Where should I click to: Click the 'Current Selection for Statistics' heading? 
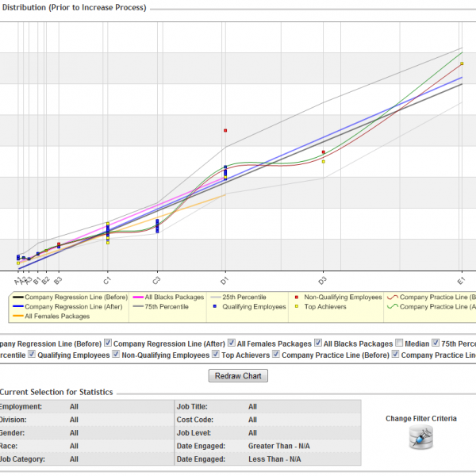point(56,392)
